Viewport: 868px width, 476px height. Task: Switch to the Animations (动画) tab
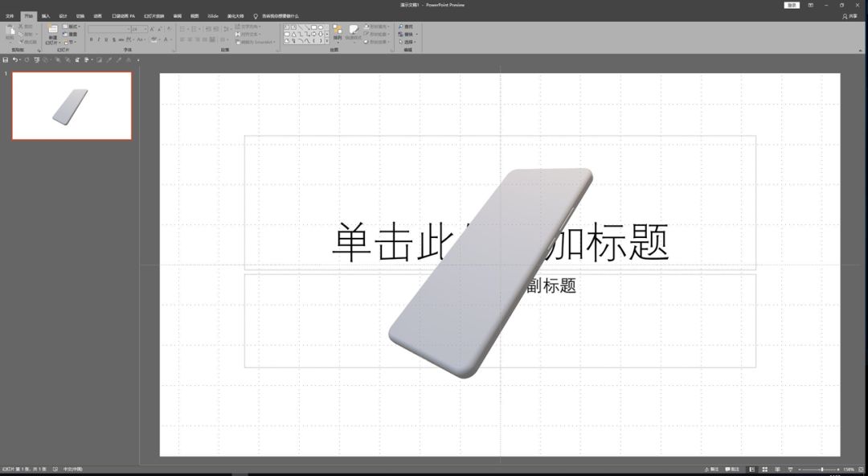[97, 16]
